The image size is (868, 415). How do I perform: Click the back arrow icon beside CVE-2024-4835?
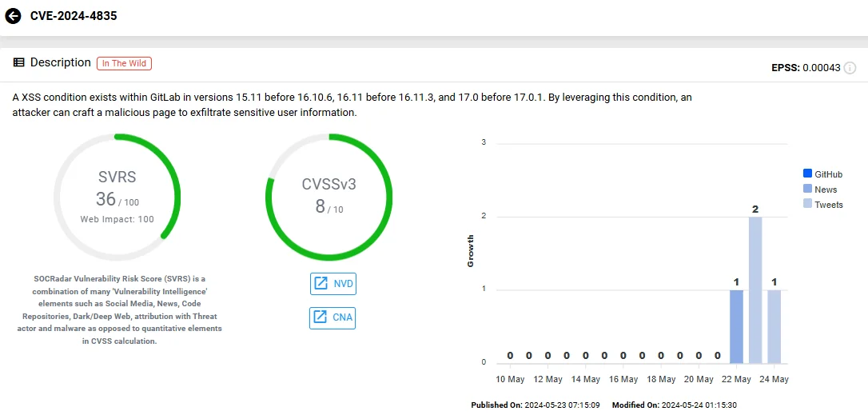[x=13, y=16]
